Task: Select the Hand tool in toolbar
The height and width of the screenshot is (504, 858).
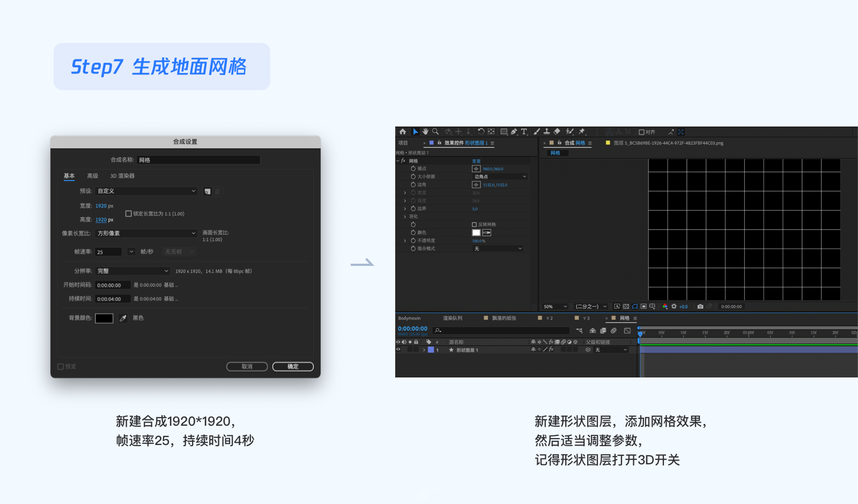Action: (425, 131)
